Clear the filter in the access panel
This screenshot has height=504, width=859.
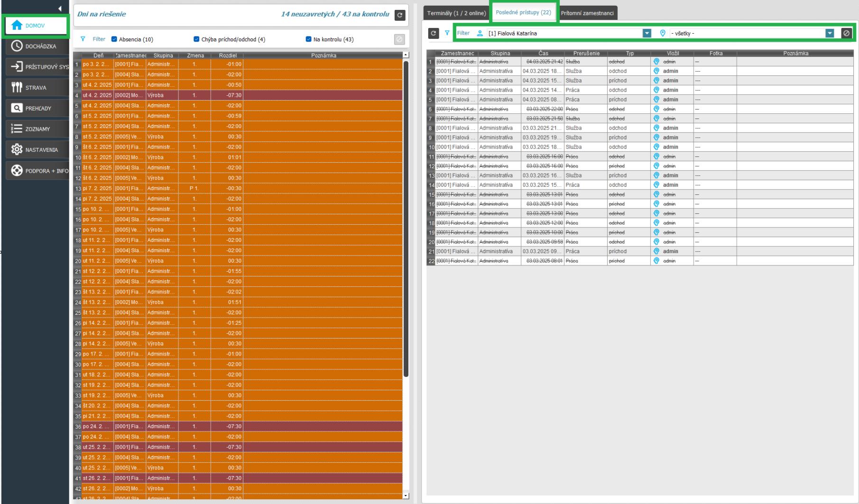pyautogui.click(x=847, y=33)
